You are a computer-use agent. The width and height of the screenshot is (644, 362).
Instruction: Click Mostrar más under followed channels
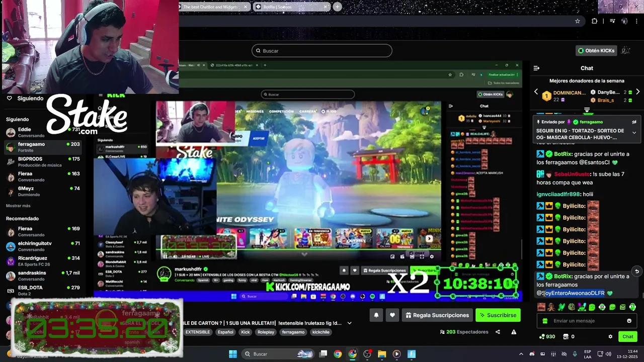pos(18,206)
